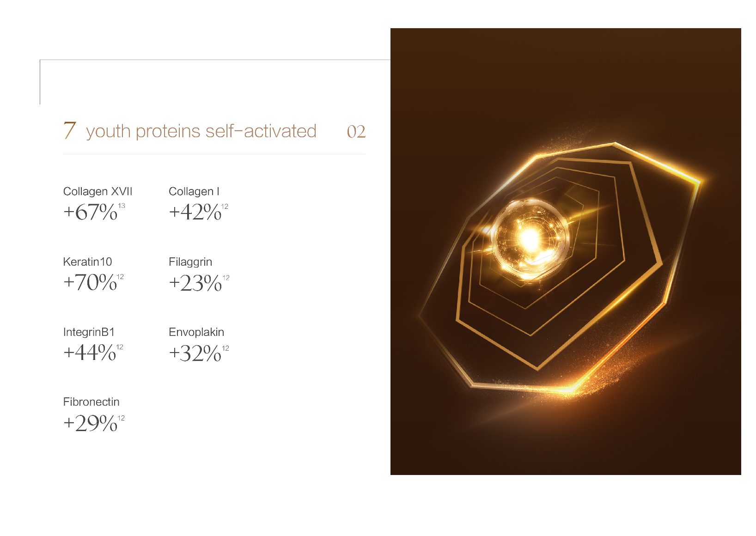Click the "youth proteins self-activated" heading
The image size is (756, 536).
tap(201, 131)
